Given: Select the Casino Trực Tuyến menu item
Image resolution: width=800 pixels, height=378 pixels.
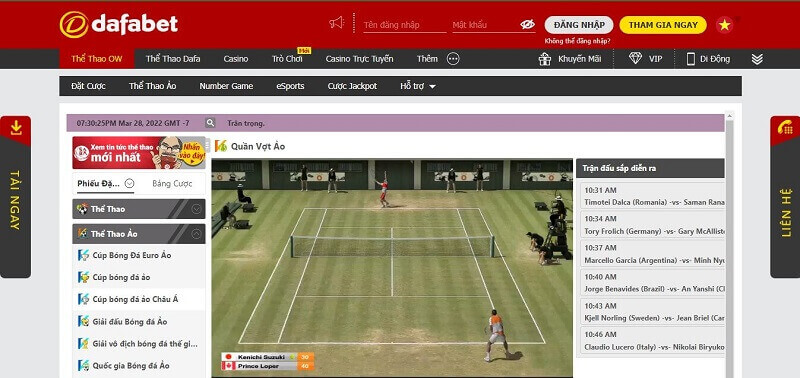Looking at the screenshot, I should click(359, 59).
